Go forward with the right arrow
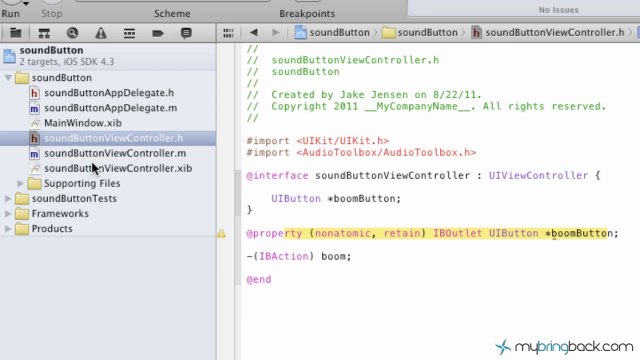This screenshot has height=360, width=640. [x=276, y=32]
